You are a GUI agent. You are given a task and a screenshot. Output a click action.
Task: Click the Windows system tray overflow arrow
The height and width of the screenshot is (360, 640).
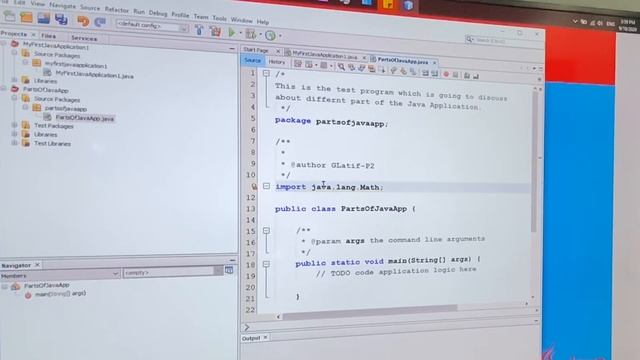pyautogui.click(x=575, y=21)
